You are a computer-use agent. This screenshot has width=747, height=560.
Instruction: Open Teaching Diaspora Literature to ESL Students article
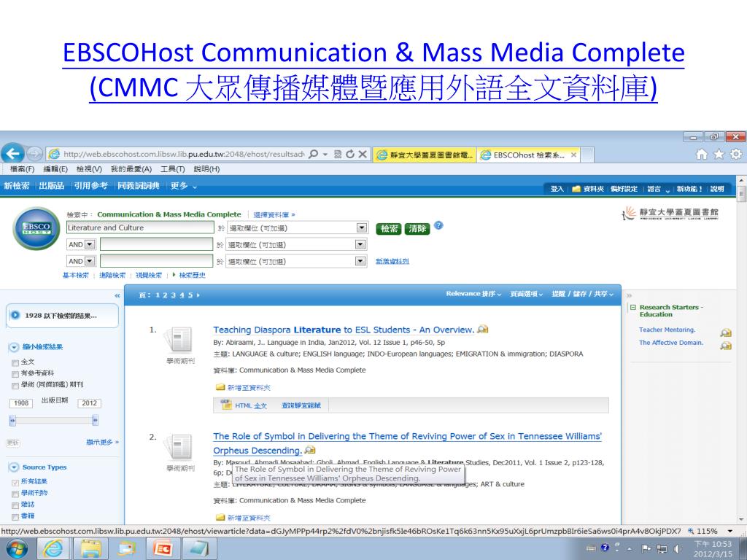[x=344, y=330]
